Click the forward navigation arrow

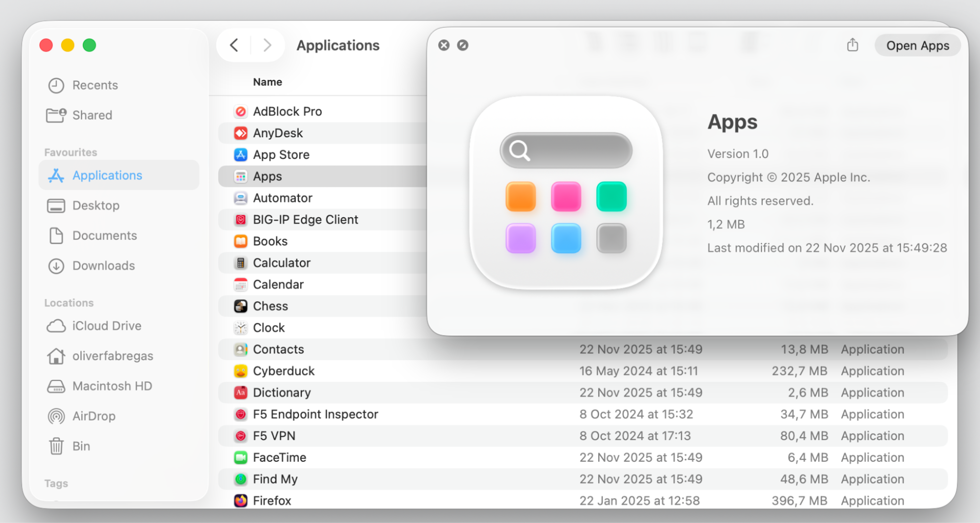[267, 45]
